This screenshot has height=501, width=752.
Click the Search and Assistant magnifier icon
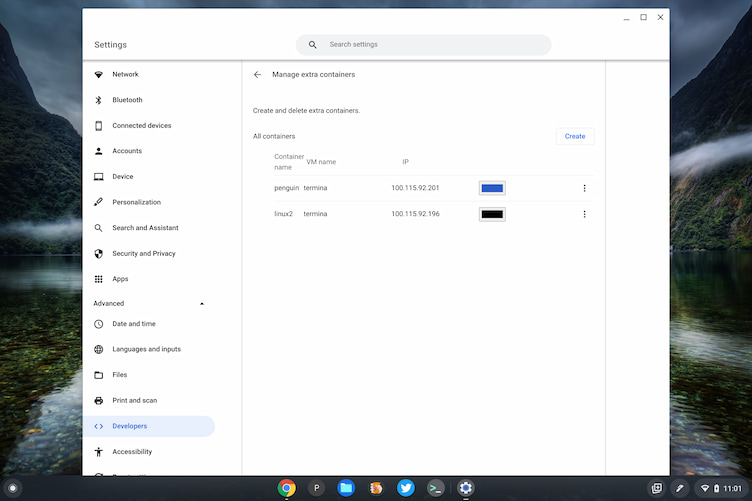(x=99, y=228)
